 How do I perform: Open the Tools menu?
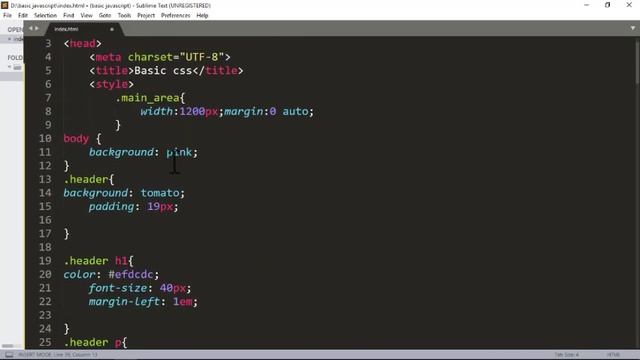point(124,16)
